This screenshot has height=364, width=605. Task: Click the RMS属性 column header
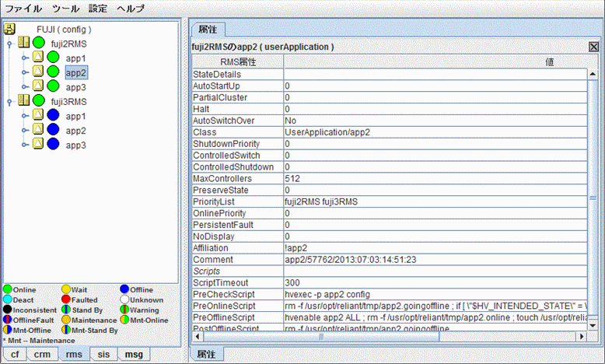tap(238, 61)
